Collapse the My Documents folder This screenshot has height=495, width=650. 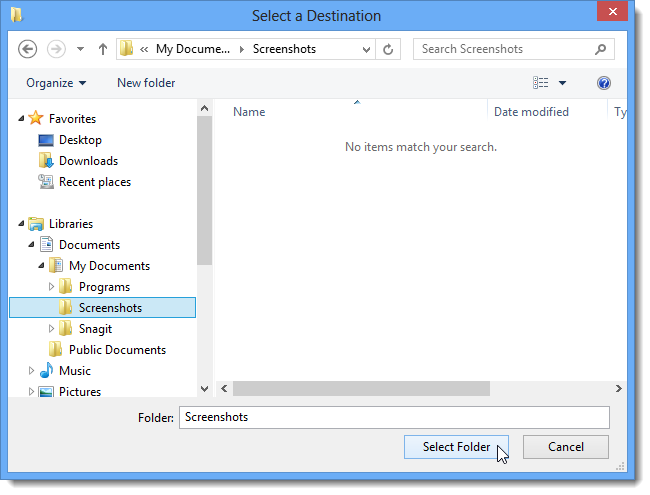pos(41,266)
